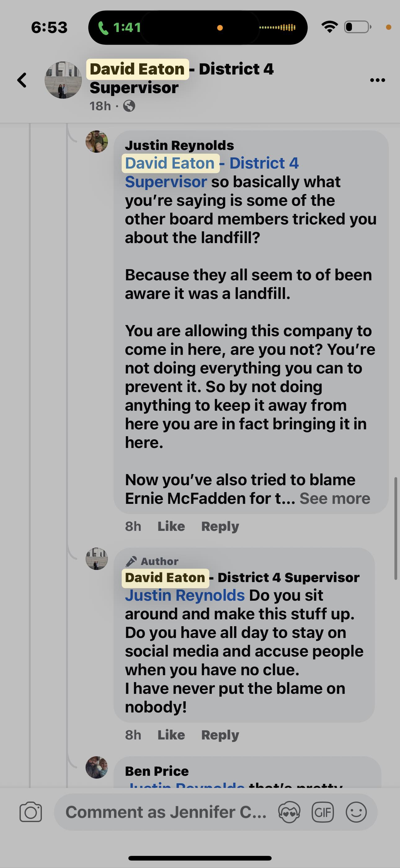
Task: Tap the green phone call indicator
Action: [x=119, y=28]
